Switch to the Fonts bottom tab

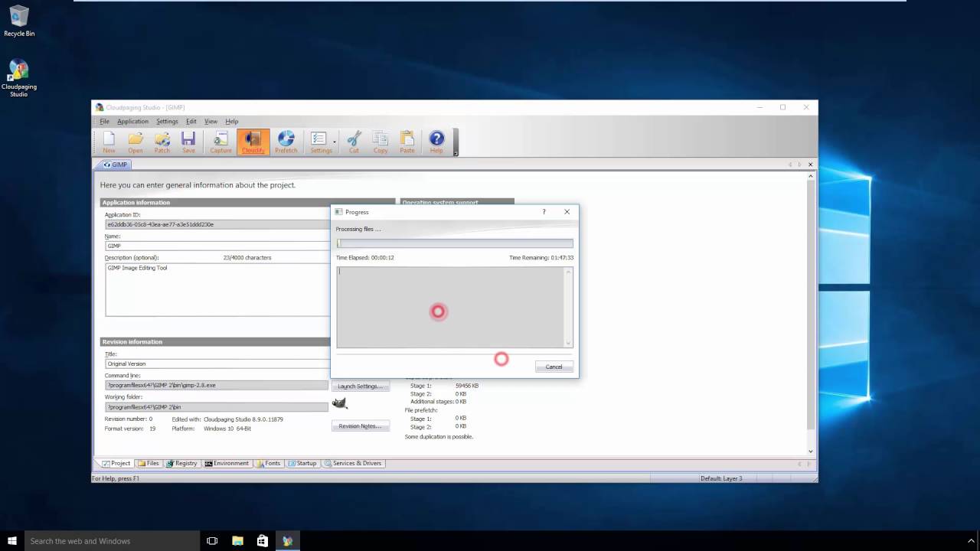[269, 463]
